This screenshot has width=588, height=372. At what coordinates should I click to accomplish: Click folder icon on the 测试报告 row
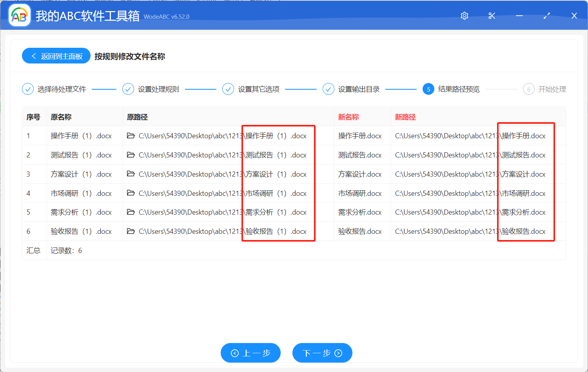pos(131,155)
